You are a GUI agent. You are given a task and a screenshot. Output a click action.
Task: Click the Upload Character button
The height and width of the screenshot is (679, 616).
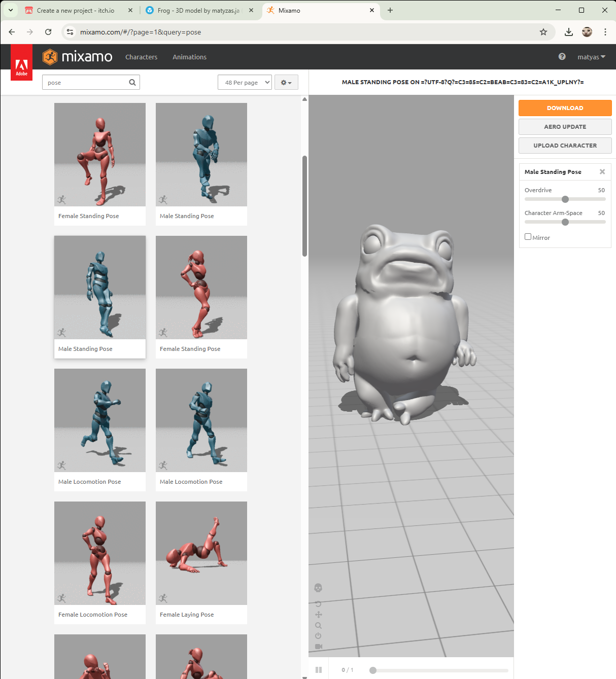point(565,146)
